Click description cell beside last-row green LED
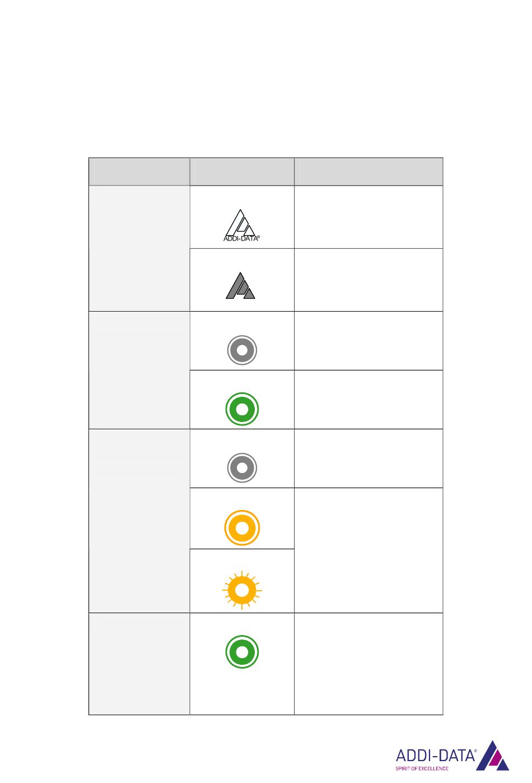The width and height of the screenshot is (532, 783). (368, 664)
